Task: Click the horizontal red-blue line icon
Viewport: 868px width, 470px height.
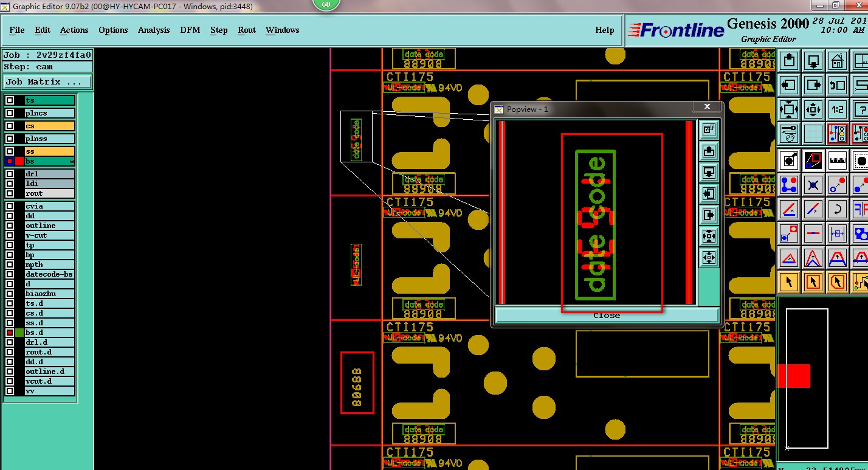Action: pos(813,233)
